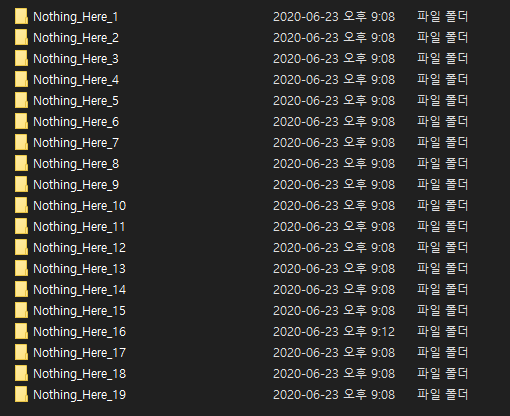Click the Nothing_Here_18 folder name
This screenshot has height=416, width=510.
[80, 374]
